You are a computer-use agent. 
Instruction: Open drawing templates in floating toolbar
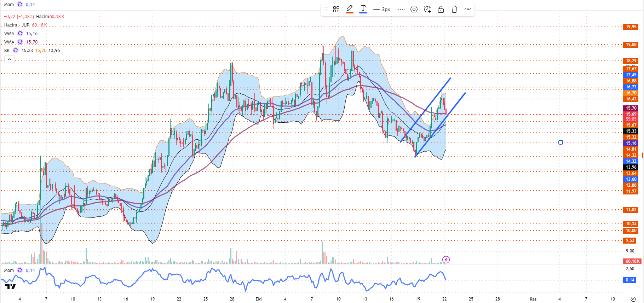point(336,9)
